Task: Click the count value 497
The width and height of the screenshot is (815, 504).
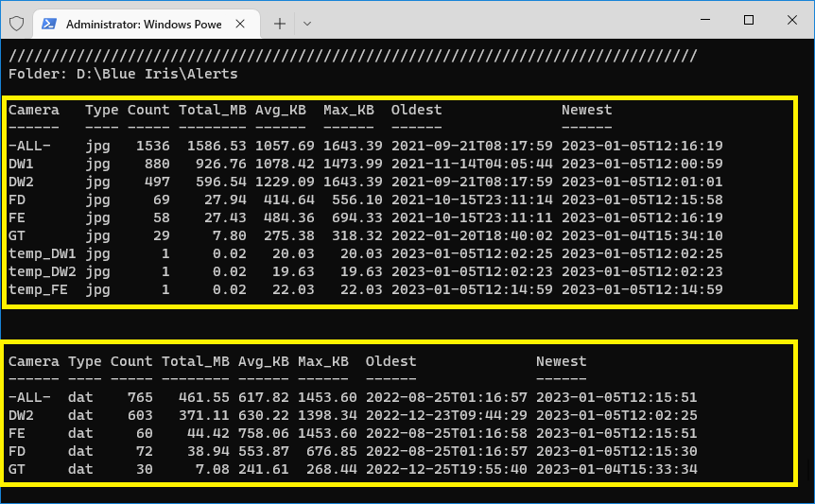Action: pos(157,182)
